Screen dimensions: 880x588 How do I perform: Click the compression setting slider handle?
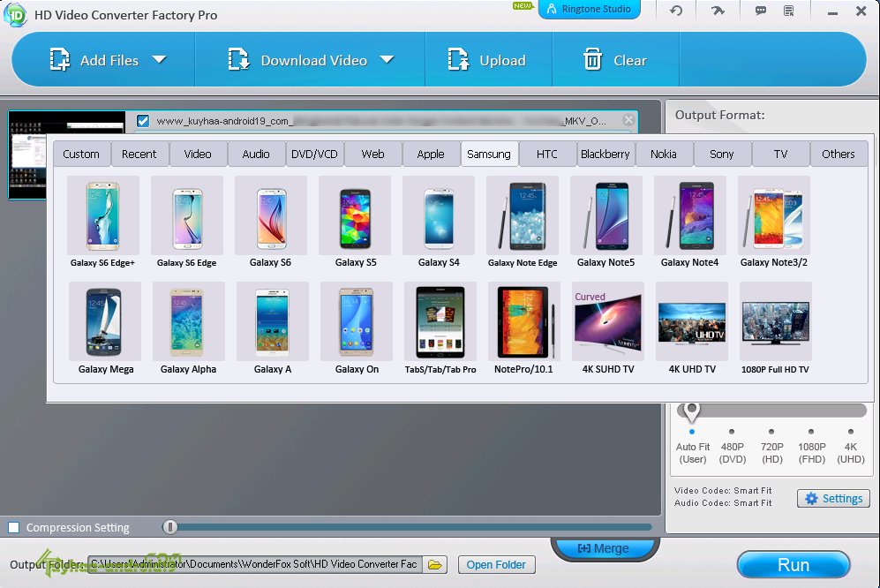tap(170, 527)
